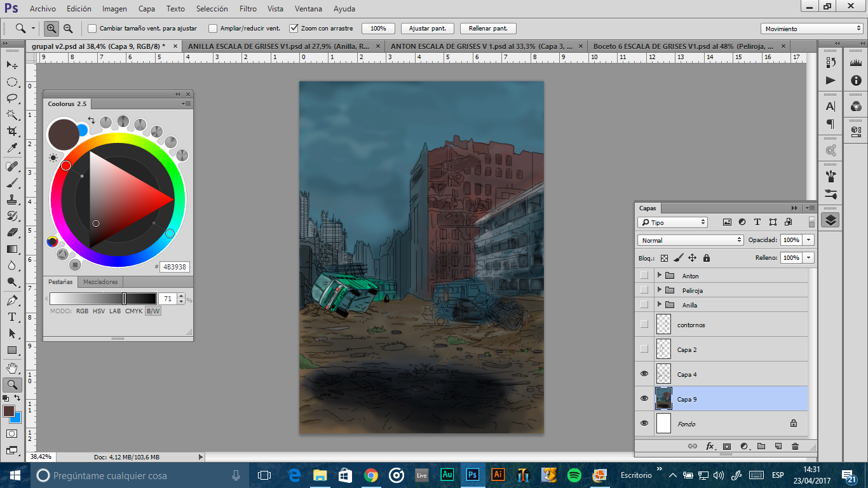
Task: Hide the Capa 4 layer
Action: coord(644,374)
